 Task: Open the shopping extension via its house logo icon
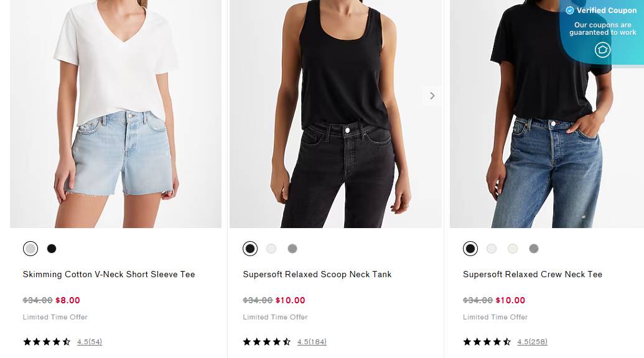click(x=602, y=50)
